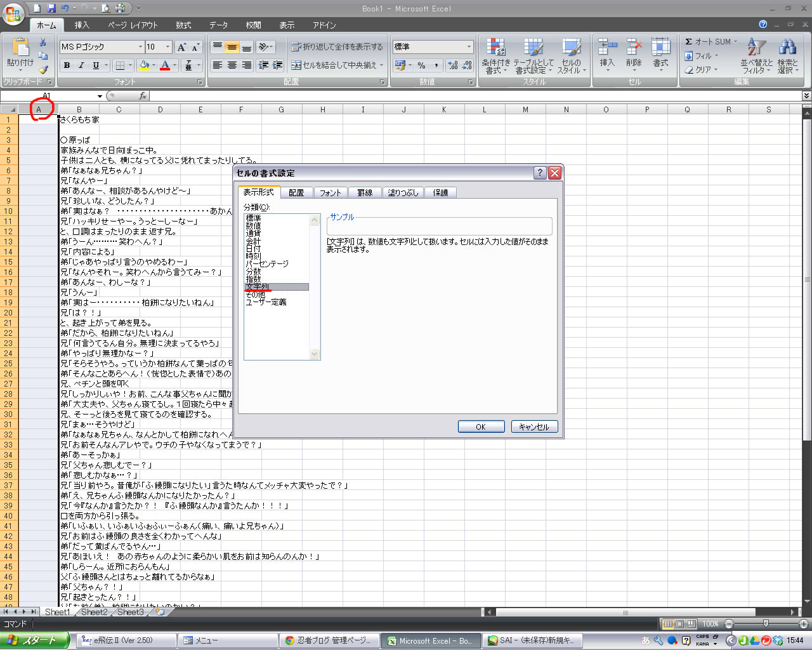812x650 pixels.
Task: Toggle Bold formatting
Action: [x=67, y=65]
